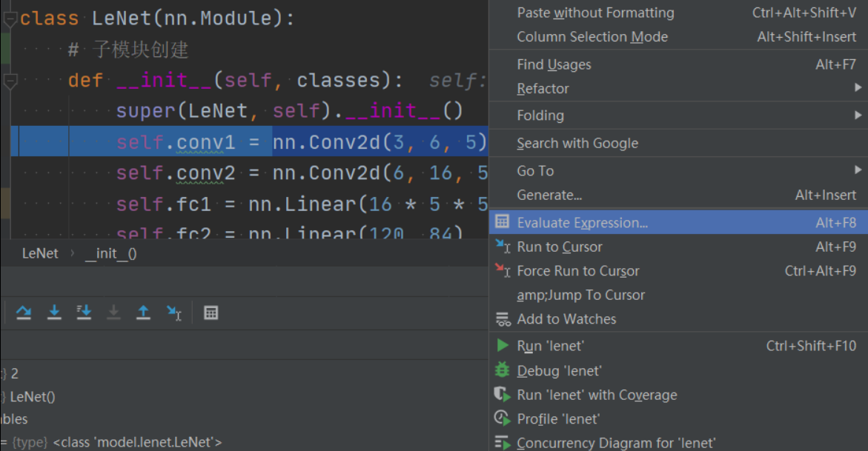Click the Debug 'lenet' bug icon
The width and height of the screenshot is (868, 451).
point(502,370)
